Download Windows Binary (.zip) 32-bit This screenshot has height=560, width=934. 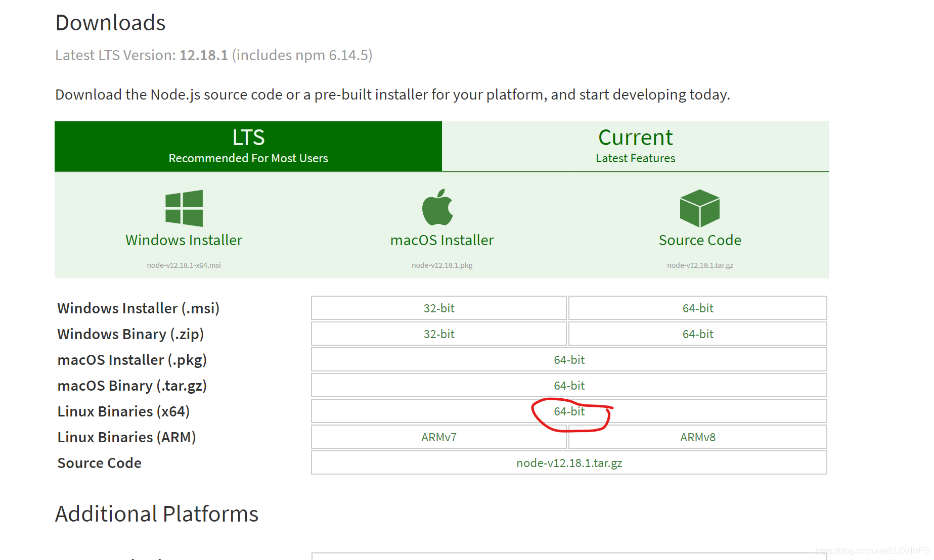pos(439,334)
